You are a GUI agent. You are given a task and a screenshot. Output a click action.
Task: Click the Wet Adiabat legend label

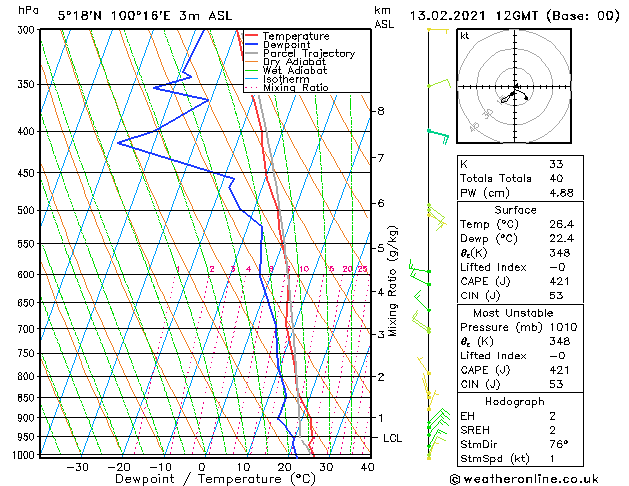click(x=295, y=70)
